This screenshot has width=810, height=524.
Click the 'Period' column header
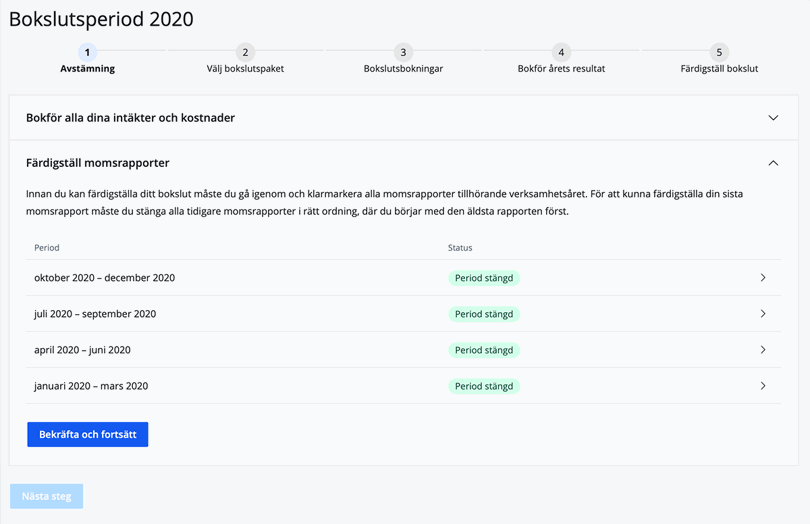click(47, 247)
